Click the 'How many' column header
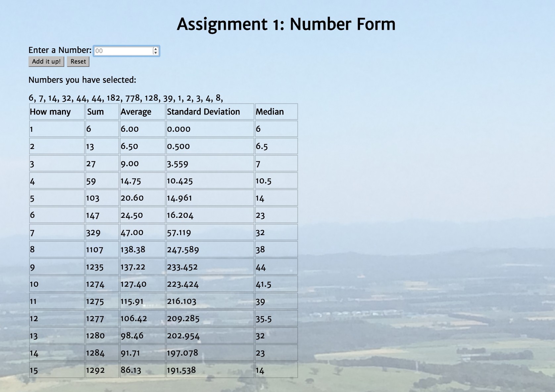Image resolution: width=555 pixels, height=392 pixels. pyautogui.click(x=57, y=112)
